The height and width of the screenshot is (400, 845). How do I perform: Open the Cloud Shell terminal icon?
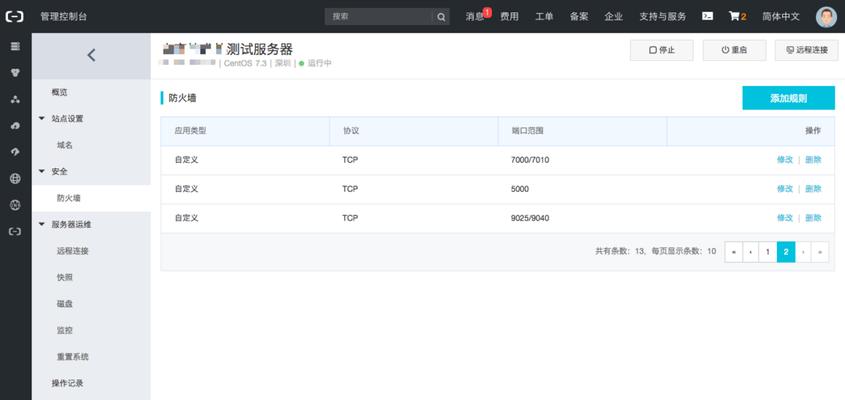(x=708, y=16)
